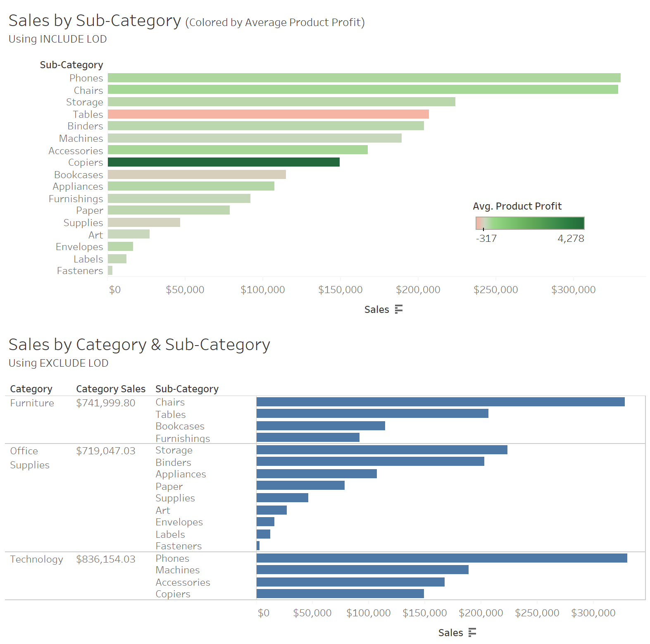Select the Bookcases bar in the top chart
This screenshot has width=650, height=644.
pyautogui.click(x=197, y=174)
